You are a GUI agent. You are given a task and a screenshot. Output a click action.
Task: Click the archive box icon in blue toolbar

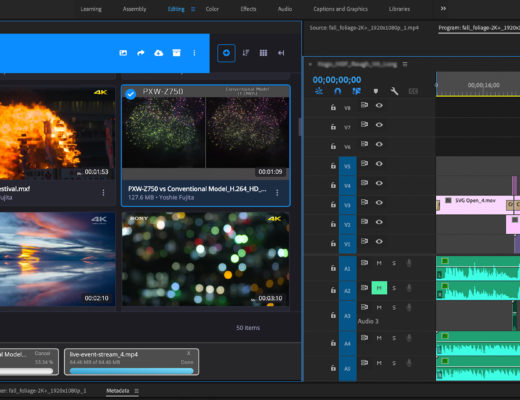click(x=176, y=53)
